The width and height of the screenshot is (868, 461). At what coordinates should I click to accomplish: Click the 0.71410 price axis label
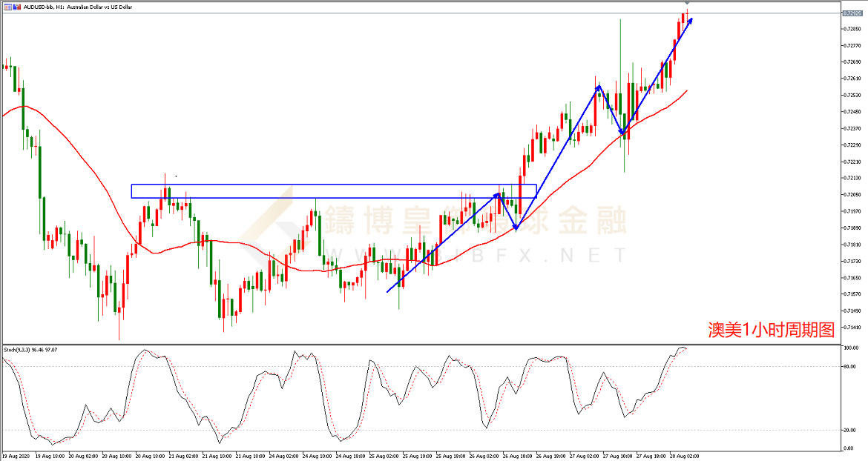[852, 327]
